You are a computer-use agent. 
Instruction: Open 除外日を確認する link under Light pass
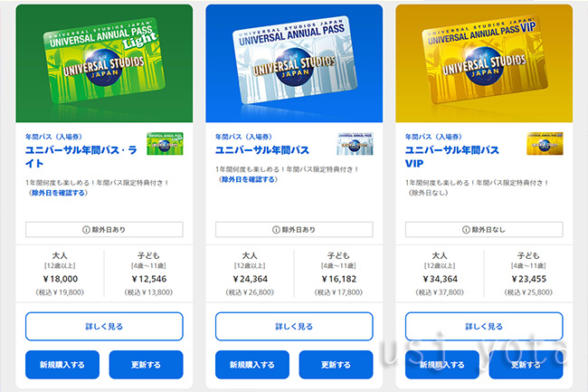tap(58, 193)
